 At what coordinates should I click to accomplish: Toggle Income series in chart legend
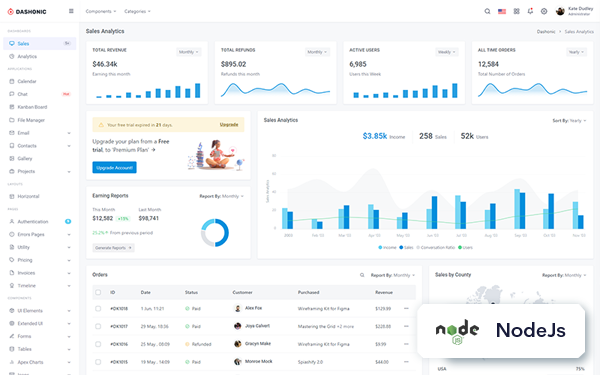click(387, 247)
